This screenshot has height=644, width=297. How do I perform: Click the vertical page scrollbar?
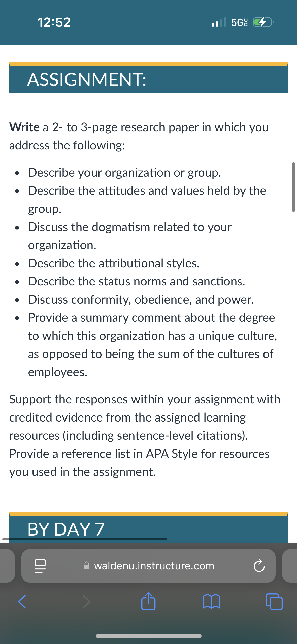[293, 187]
